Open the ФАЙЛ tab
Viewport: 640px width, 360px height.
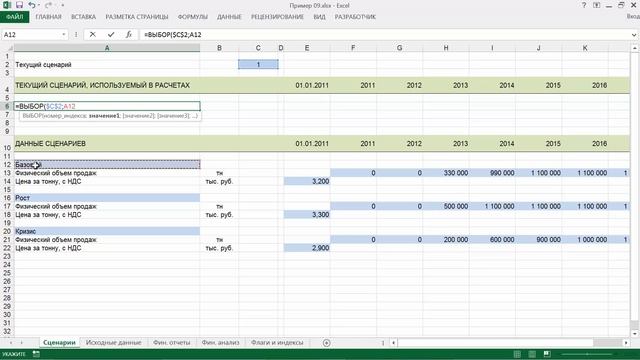point(14,17)
